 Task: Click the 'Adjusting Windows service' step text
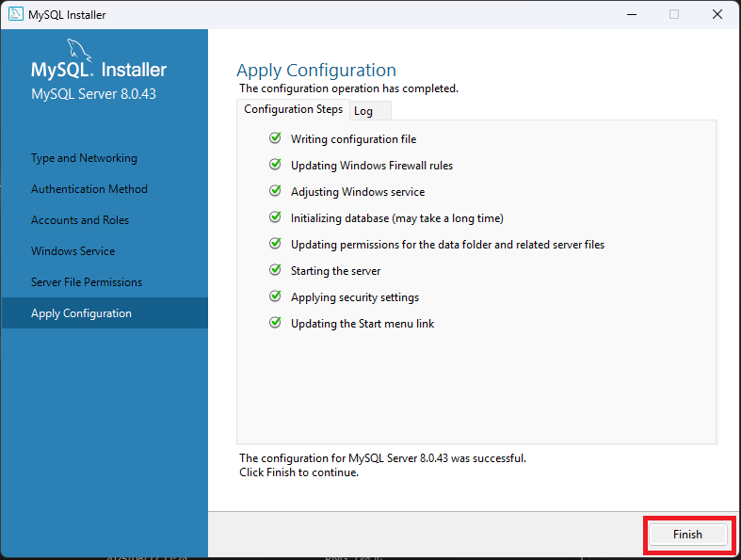click(358, 192)
